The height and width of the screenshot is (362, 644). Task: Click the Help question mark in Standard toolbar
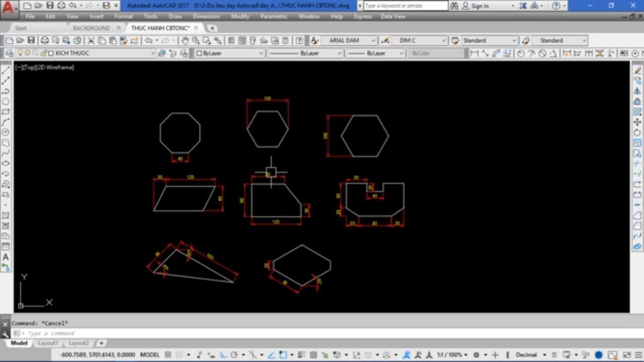pyautogui.click(x=299, y=40)
